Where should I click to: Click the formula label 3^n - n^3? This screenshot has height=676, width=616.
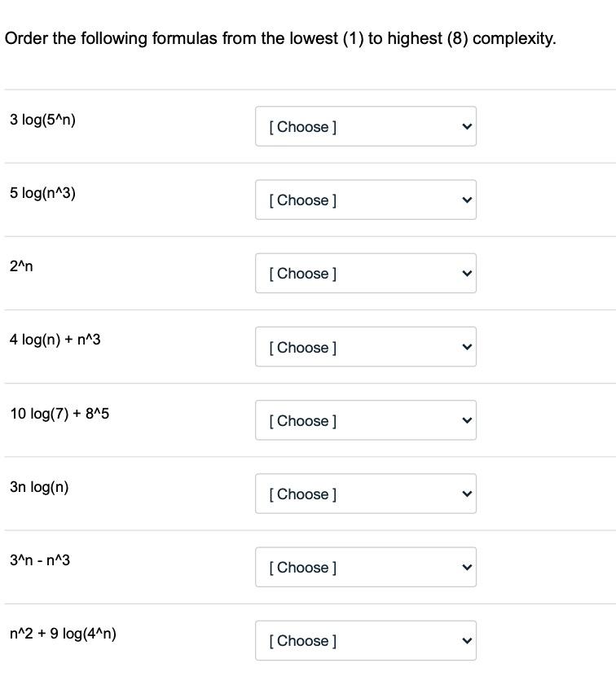click(x=38, y=560)
